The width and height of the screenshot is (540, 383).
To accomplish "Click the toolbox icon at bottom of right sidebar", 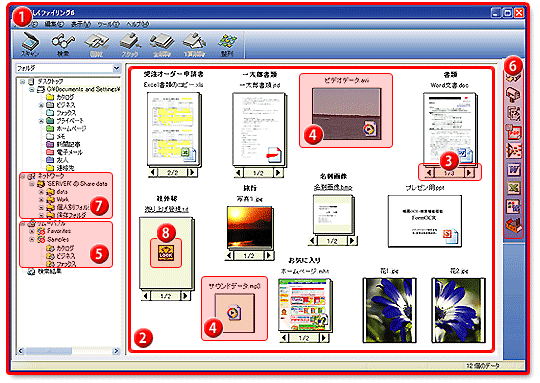I will [513, 225].
